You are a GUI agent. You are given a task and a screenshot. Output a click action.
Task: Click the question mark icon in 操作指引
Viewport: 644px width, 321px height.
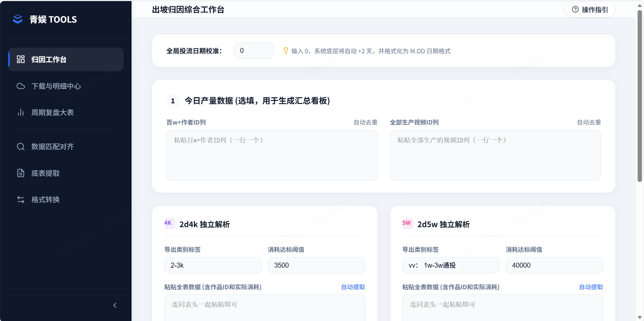(x=575, y=9)
